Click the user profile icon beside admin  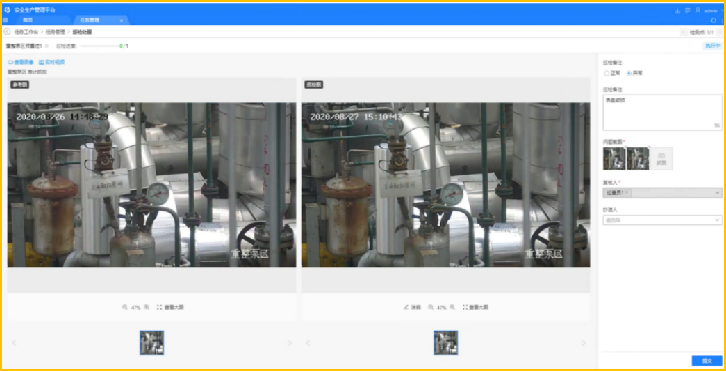click(x=698, y=10)
